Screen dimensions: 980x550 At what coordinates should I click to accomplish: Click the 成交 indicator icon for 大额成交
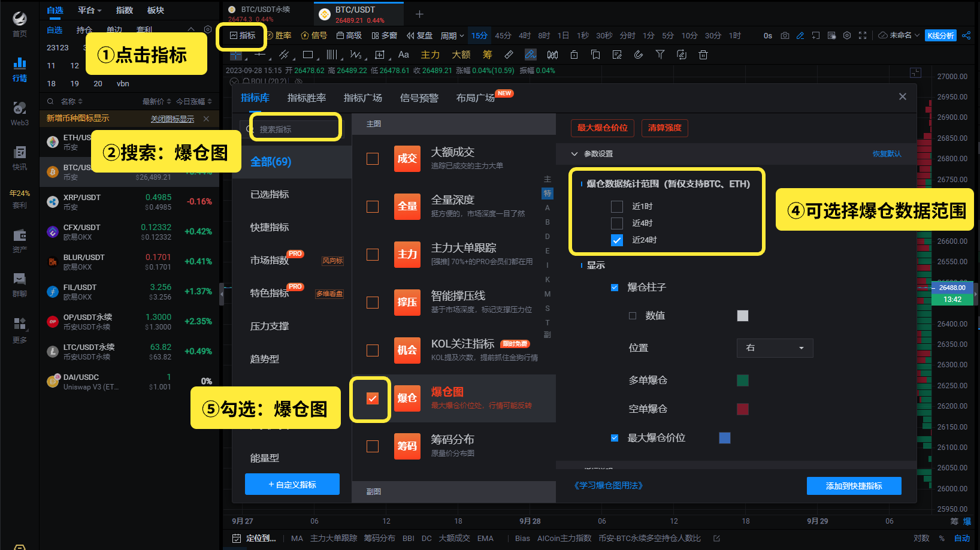coord(407,159)
